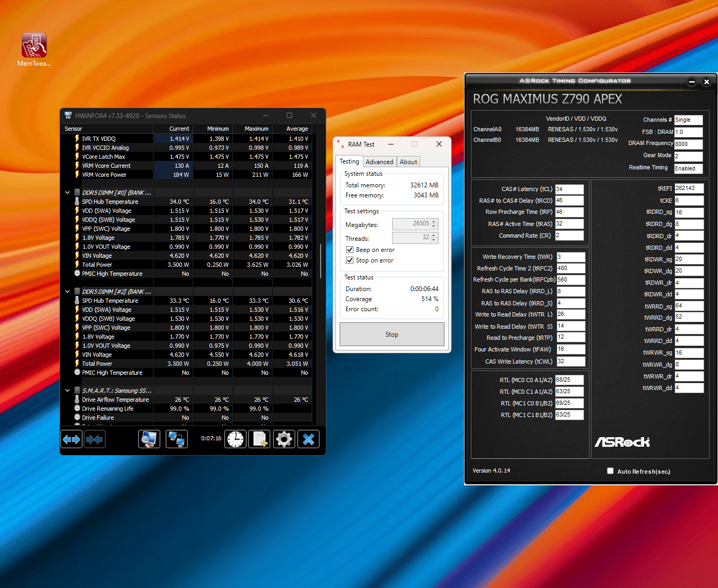Click the HWiNFO sensors vertical scrollbar
The image size is (718, 588).
(321, 261)
